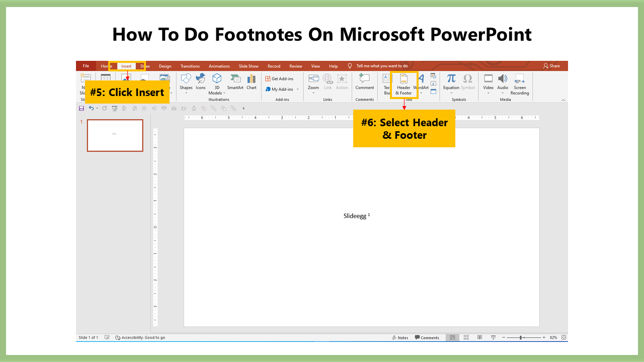
Task: Click the lightbulb Tell me icon
Action: point(350,66)
